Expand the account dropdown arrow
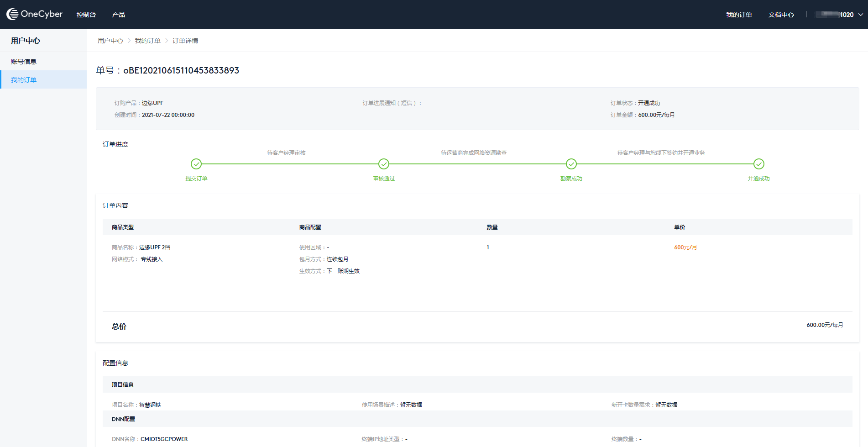This screenshot has height=447, width=868. coord(861,15)
